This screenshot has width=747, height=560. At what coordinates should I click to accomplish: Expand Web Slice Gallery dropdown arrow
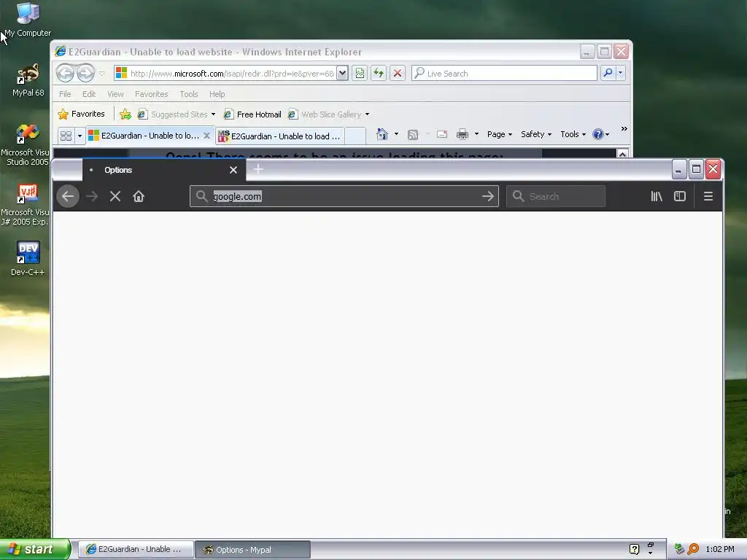368,114
